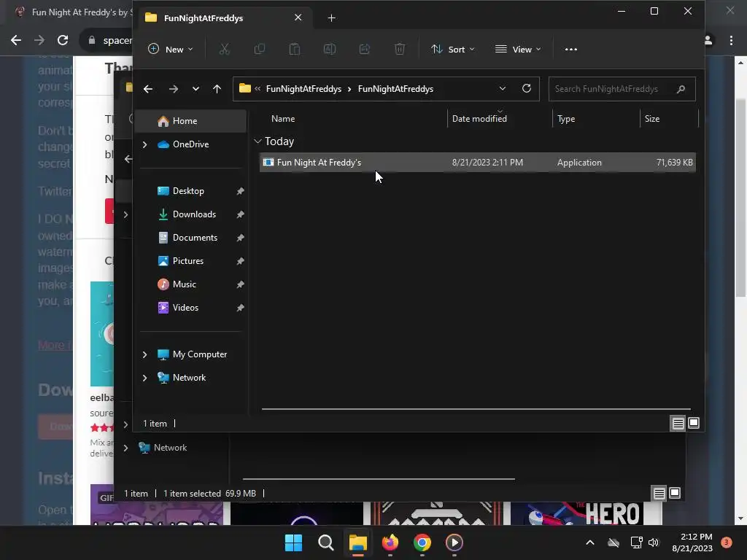Go forward with Explorer's forward arrow

click(x=174, y=89)
